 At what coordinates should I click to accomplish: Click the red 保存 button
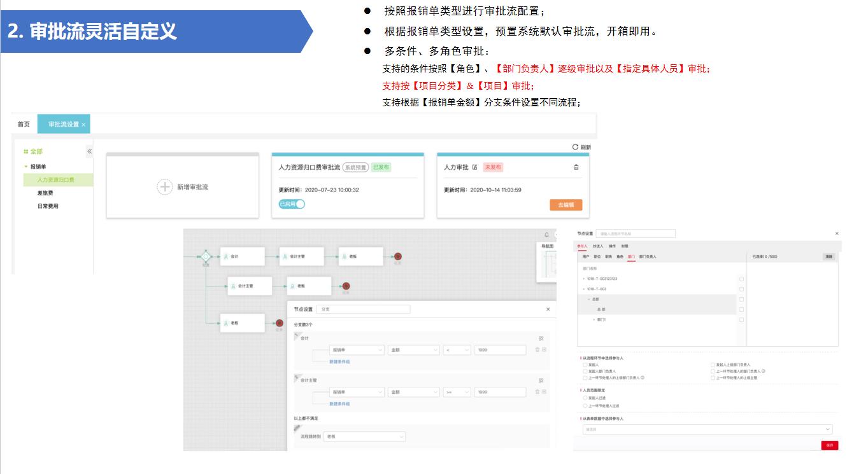point(830,445)
